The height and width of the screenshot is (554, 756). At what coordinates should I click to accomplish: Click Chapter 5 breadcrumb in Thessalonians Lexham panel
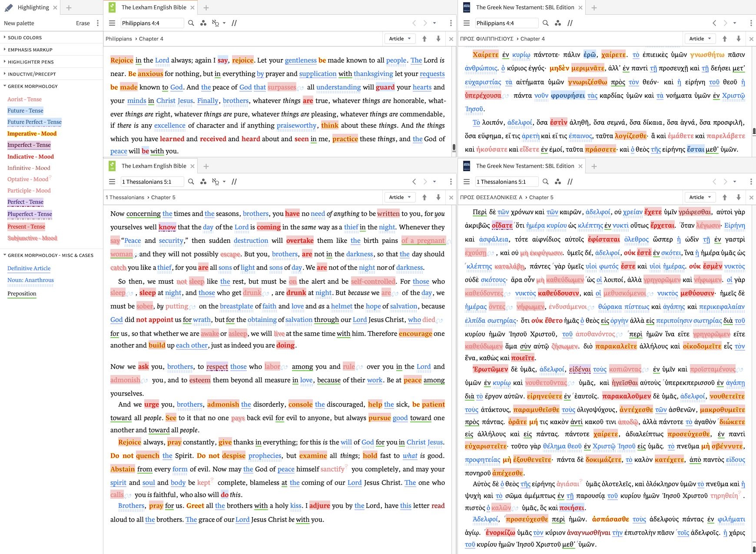pos(163,197)
